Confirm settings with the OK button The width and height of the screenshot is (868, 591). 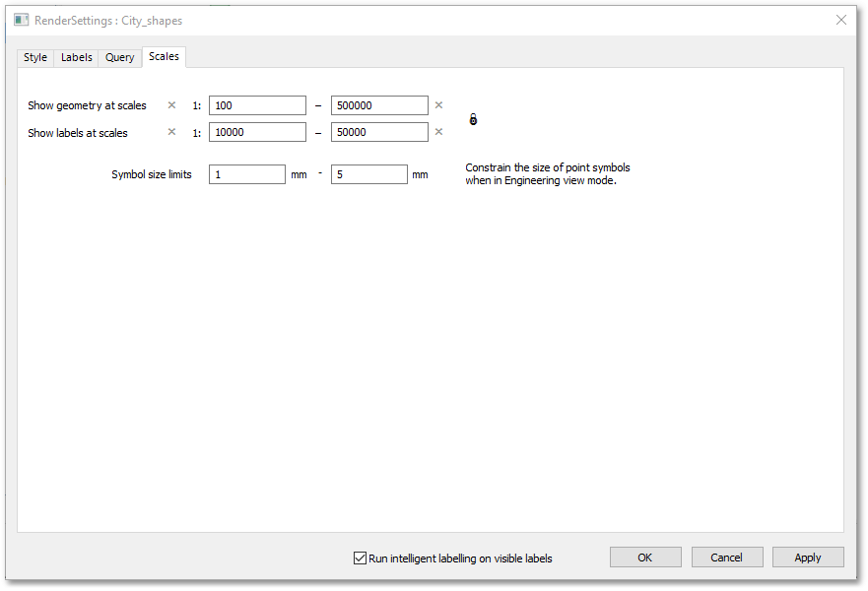(645, 558)
